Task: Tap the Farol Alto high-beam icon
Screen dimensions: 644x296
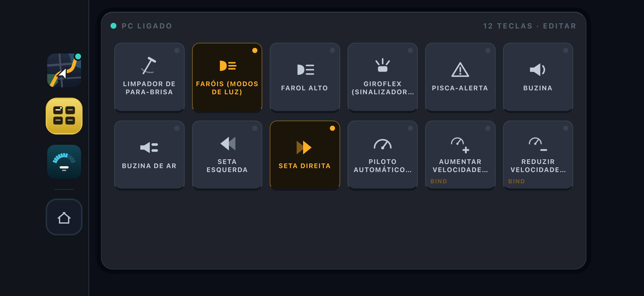Action: click(x=305, y=70)
